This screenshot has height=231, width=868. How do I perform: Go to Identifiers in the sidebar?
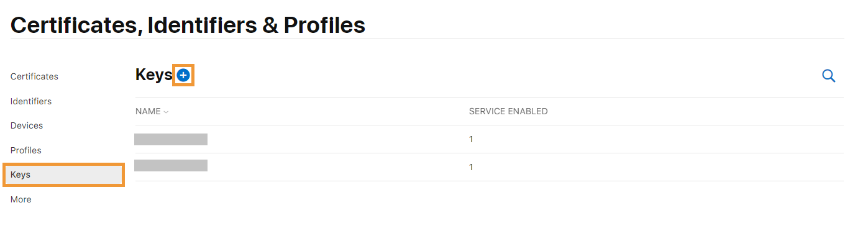click(31, 101)
